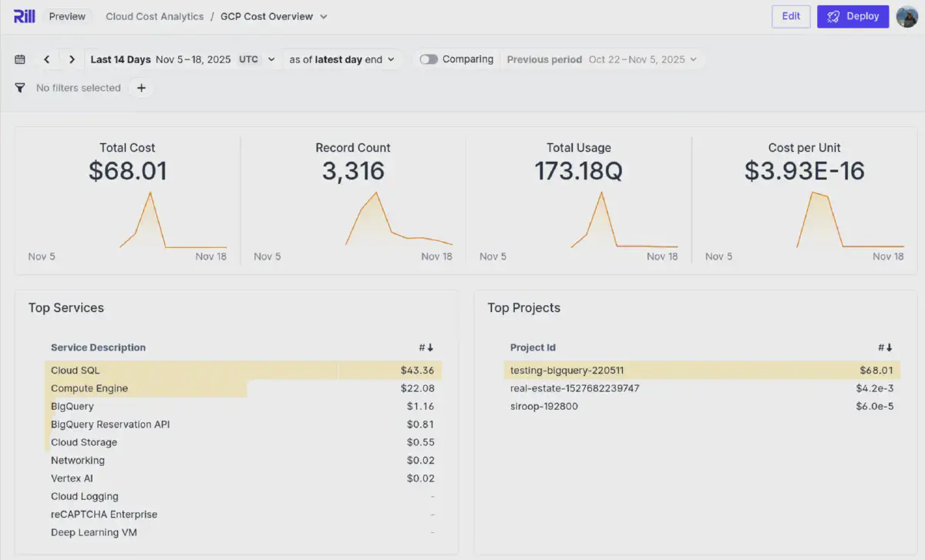This screenshot has width=925, height=560.
Task: Go to previous time period arrow
Action: 47,59
